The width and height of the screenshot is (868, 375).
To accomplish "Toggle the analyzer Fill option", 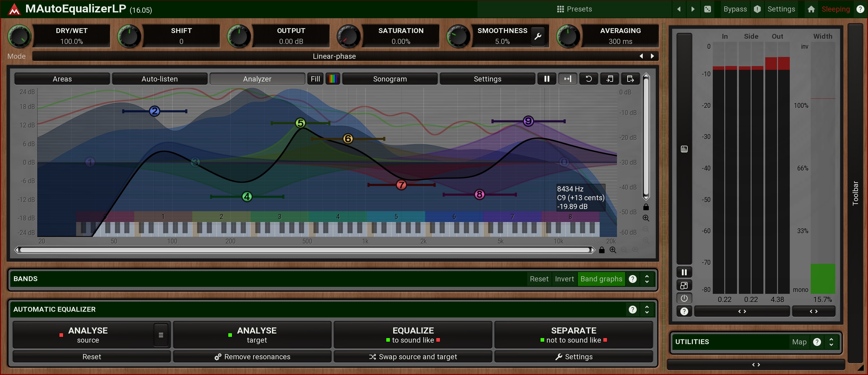I will click(x=315, y=79).
